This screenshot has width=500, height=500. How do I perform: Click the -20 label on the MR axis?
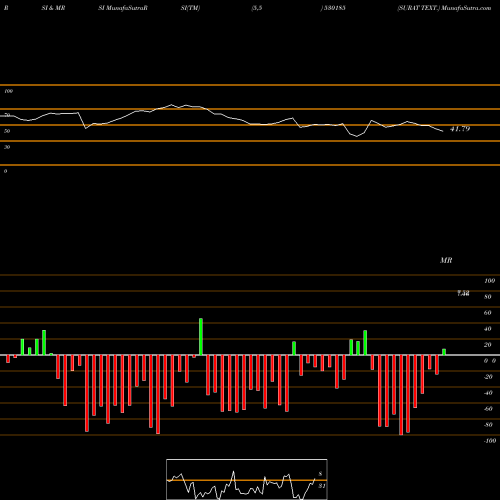488,377
